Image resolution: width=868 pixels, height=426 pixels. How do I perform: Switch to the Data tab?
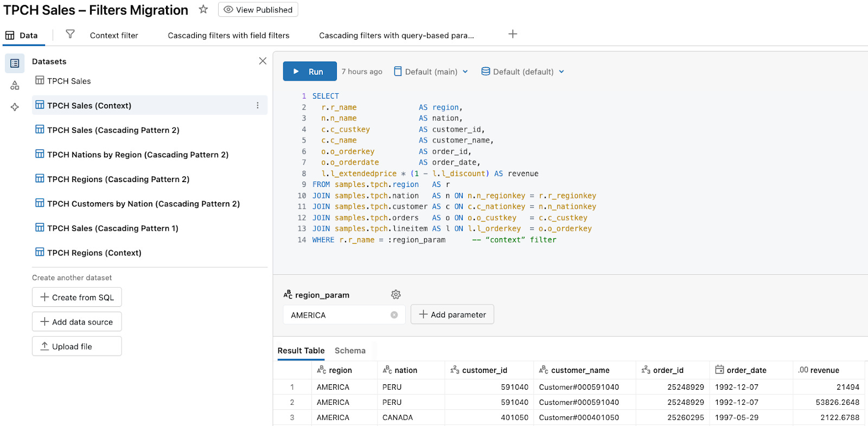pyautogui.click(x=22, y=35)
